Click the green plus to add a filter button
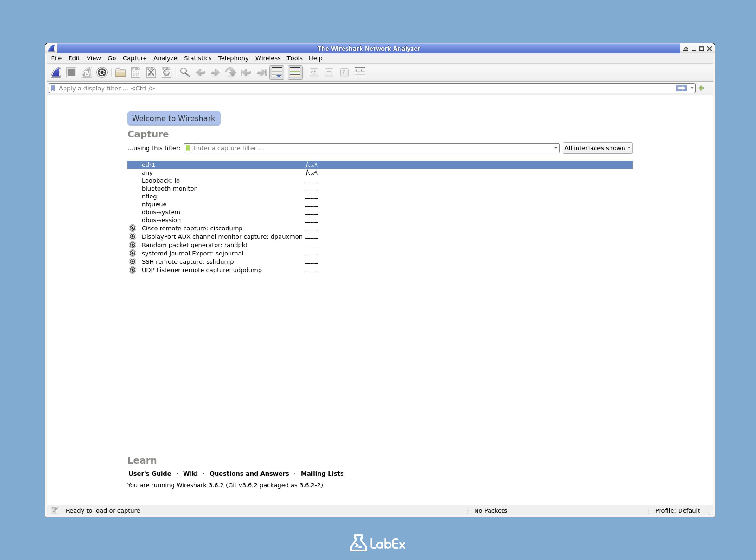The height and width of the screenshot is (560, 756). 701,88
